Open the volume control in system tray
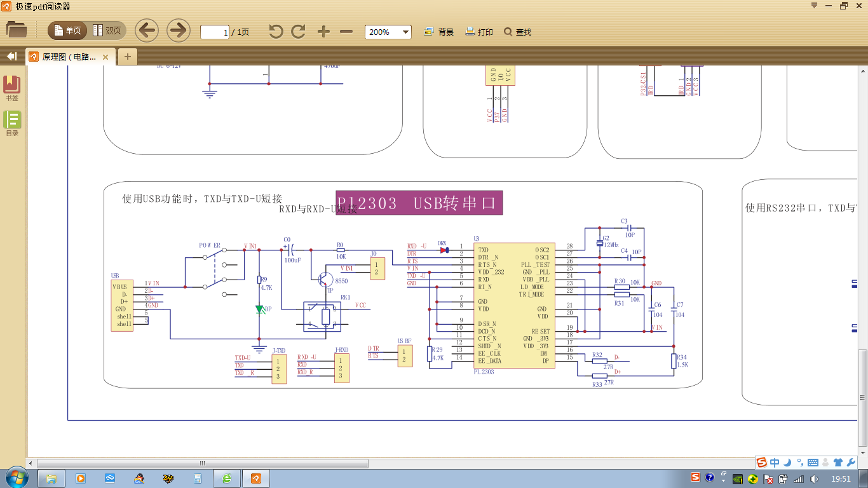This screenshot has width=868, height=488. 813,478
